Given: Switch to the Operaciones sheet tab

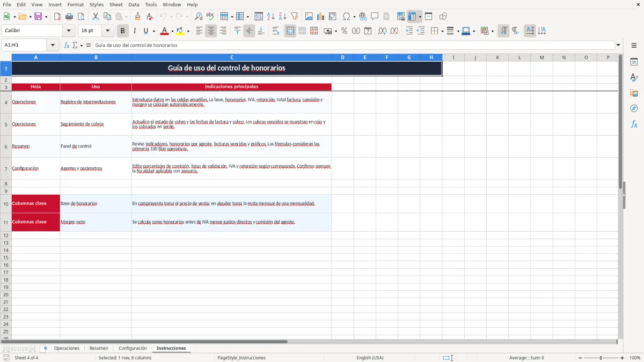Looking at the screenshot, I should coord(67,348).
